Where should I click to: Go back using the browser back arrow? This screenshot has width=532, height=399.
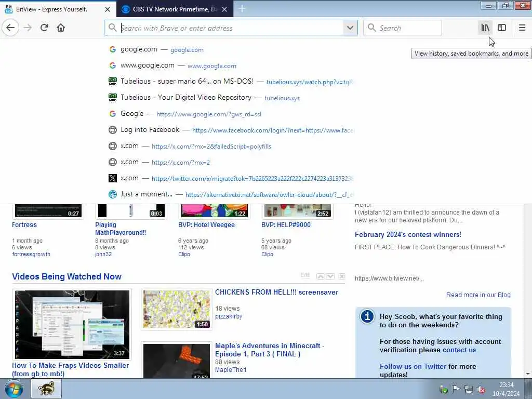point(10,28)
